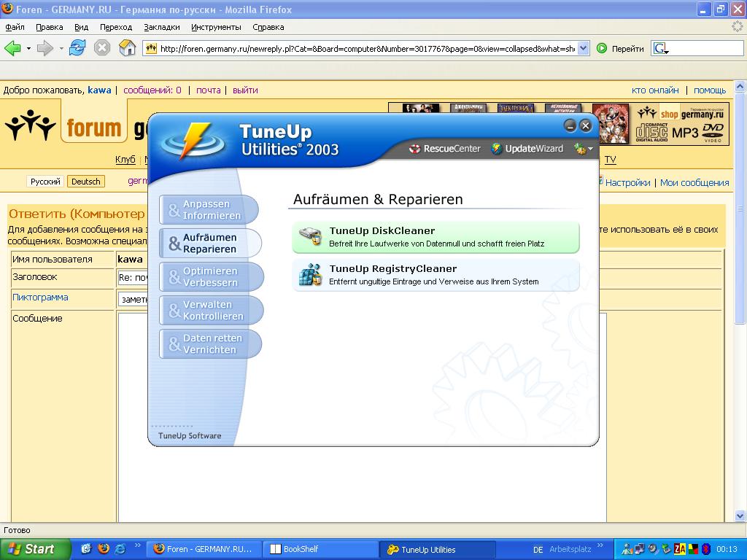Click the Перейти (Go) button

pyautogui.click(x=620, y=49)
